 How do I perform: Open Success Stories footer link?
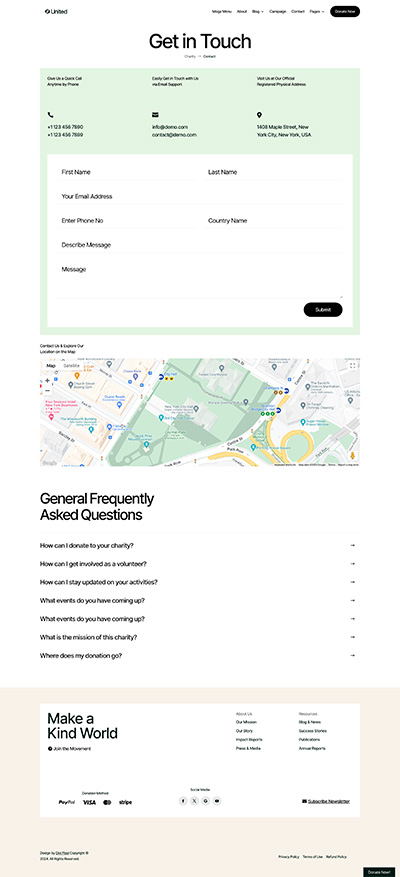coord(313,731)
